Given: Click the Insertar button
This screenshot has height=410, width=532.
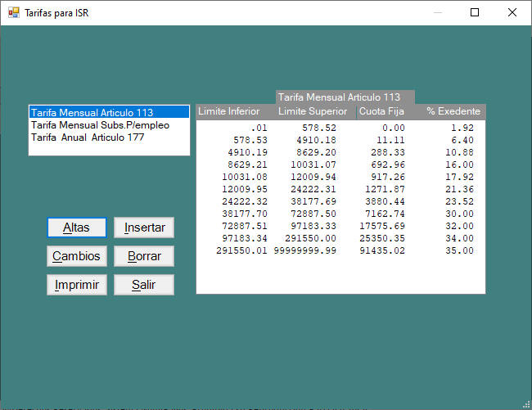Looking at the screenshot, I should click(144, 228).
